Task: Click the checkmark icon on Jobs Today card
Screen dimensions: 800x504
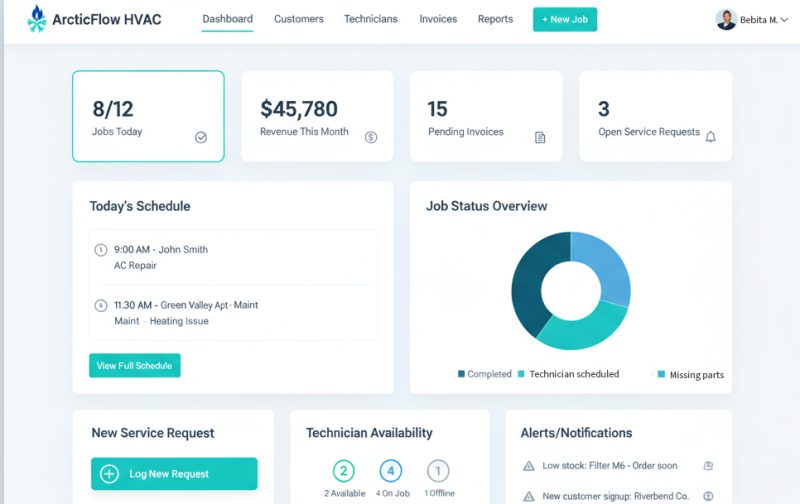Action: [201, 137]
